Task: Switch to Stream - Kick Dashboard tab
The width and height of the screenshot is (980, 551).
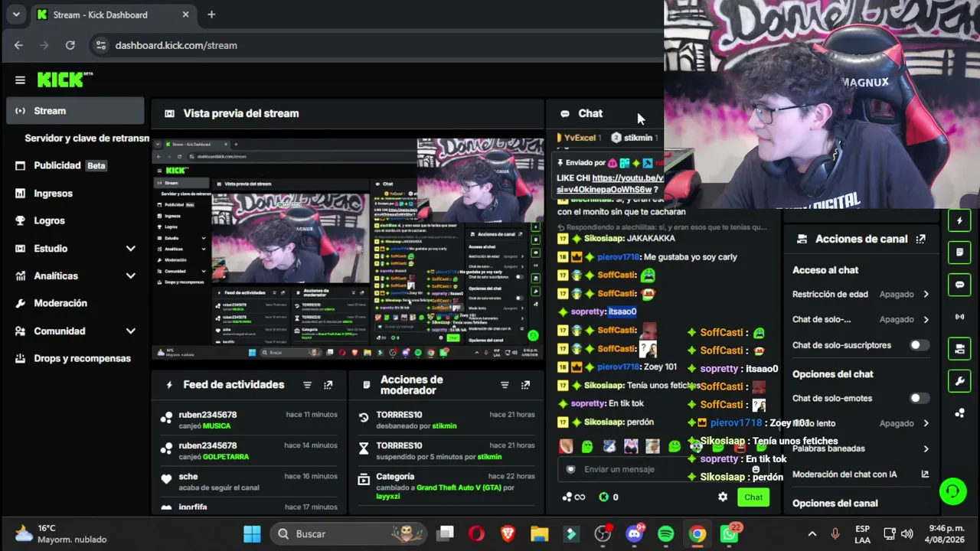Action: 114,15
